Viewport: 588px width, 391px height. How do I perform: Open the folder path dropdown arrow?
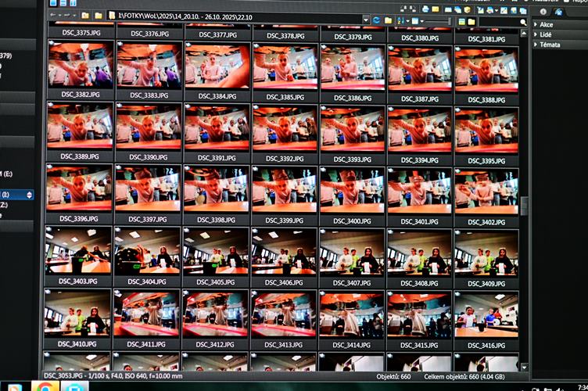point(366,19)
